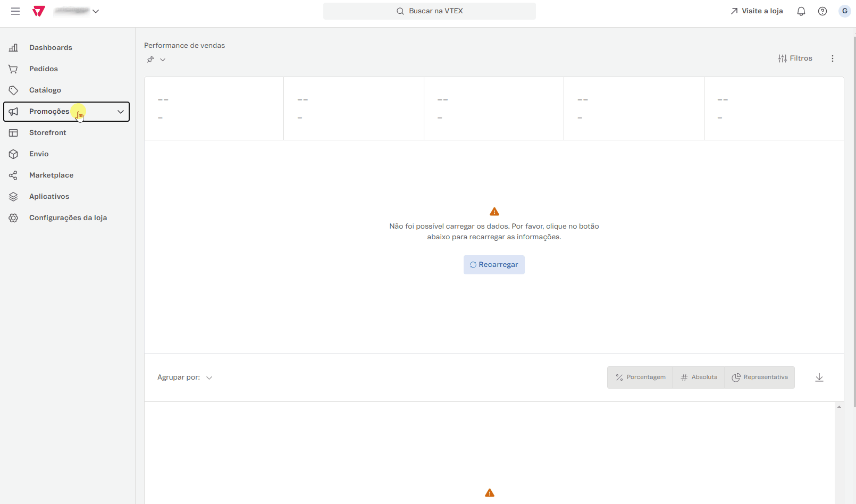Open Catálogo from the sidebar
Image resolution: width=856 pixels, height=504 pixels.
[45, 90]
